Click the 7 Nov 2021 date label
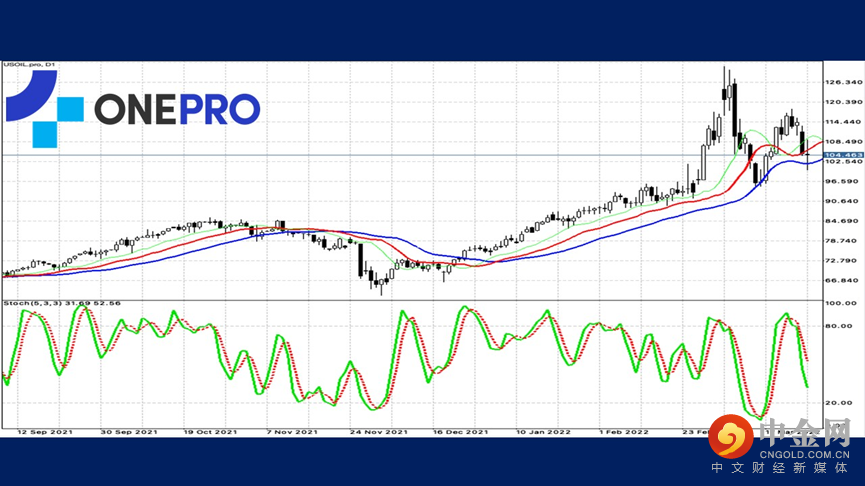This screenshot has height=486, width=865. click(292, 432)
